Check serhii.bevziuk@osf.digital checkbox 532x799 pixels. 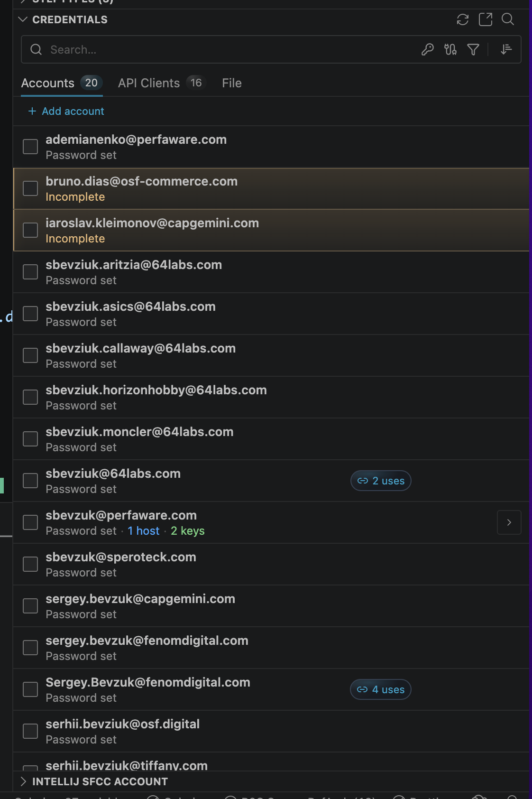coord(30,731)
